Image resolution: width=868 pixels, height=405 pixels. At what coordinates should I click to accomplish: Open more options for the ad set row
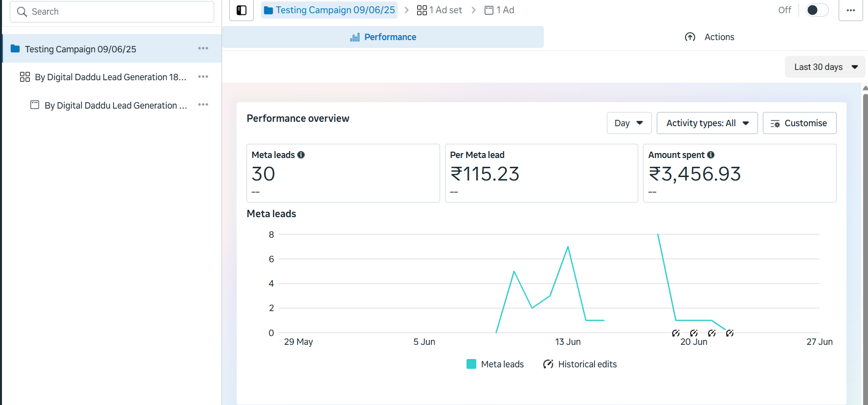click(x=203, y=77)
